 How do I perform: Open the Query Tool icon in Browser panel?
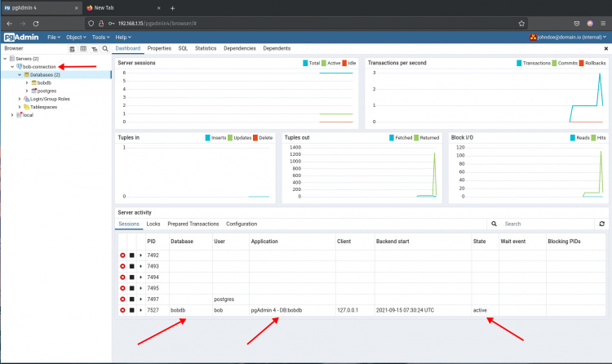(73, 49)
